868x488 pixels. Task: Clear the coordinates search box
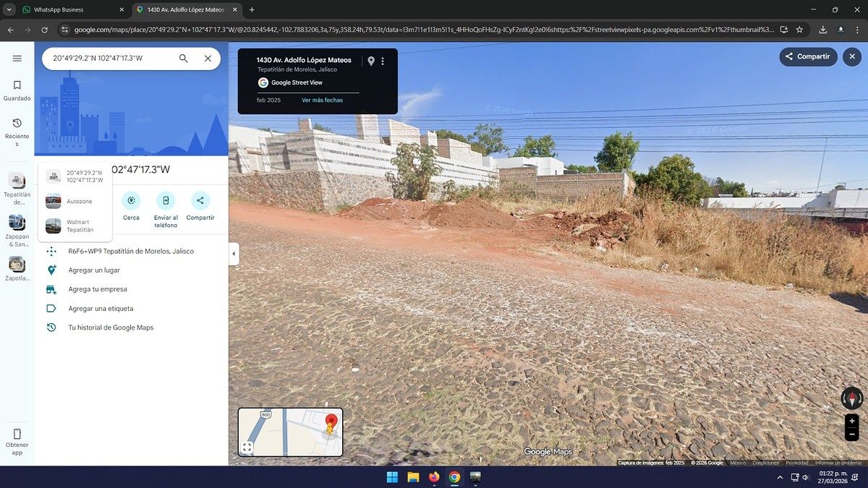tap(208, 59)
